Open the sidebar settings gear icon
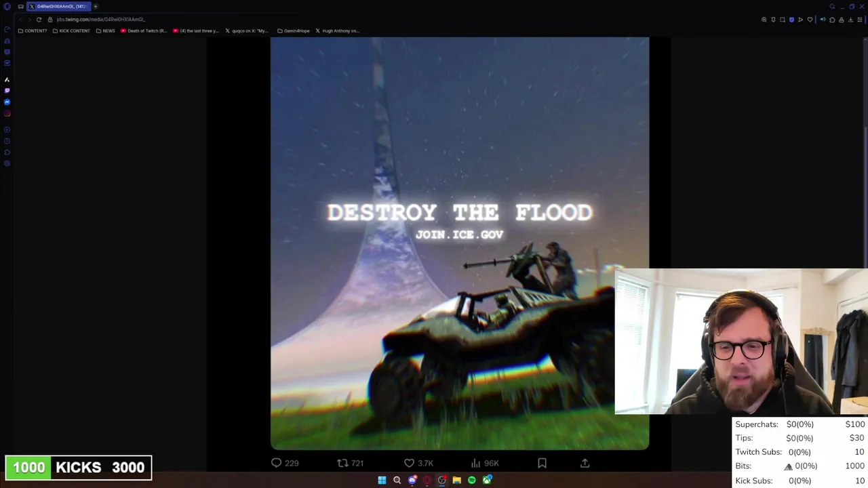 (7, 163)
